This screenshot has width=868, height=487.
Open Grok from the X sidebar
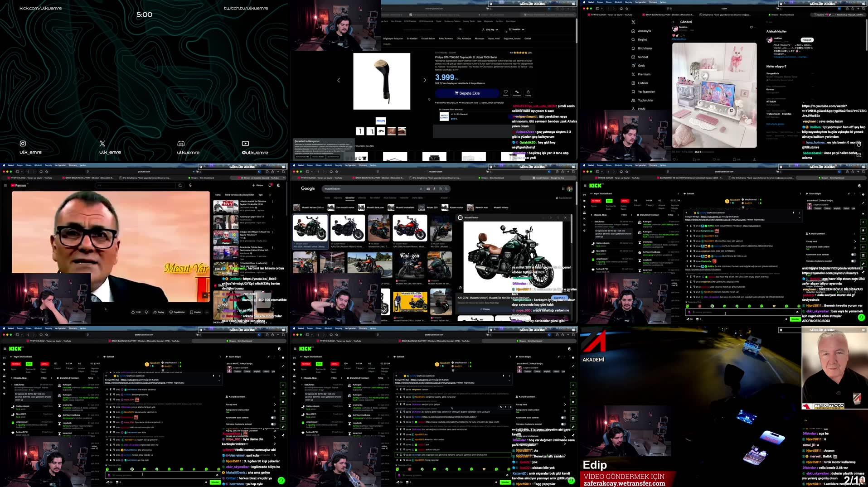click(x=641, y=65)
